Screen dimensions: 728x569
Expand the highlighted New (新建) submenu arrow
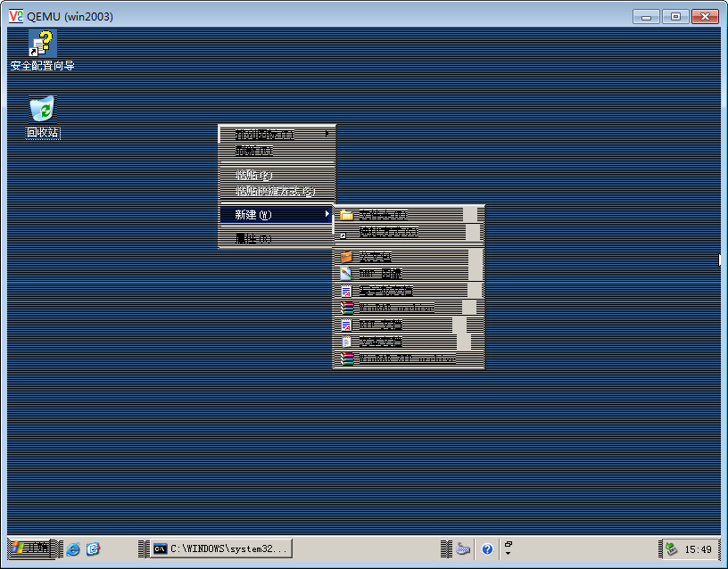[x=327, y=215]
